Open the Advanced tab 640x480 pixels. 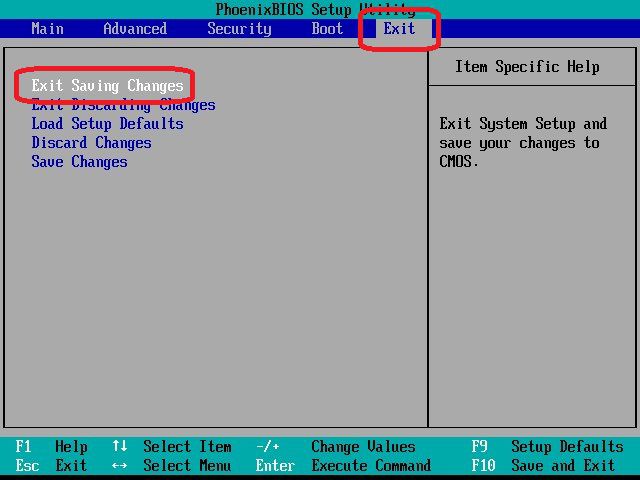[135, 28]
